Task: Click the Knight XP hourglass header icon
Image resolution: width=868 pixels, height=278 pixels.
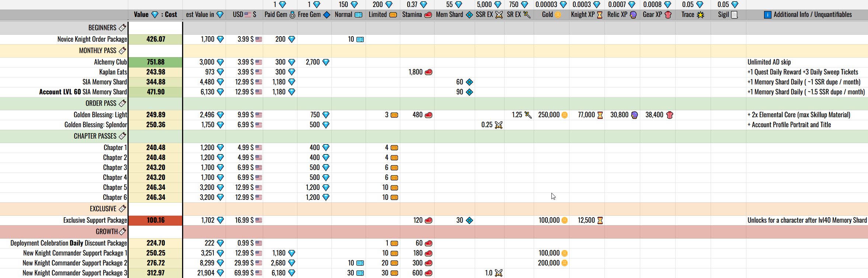Action: point(599,15)
